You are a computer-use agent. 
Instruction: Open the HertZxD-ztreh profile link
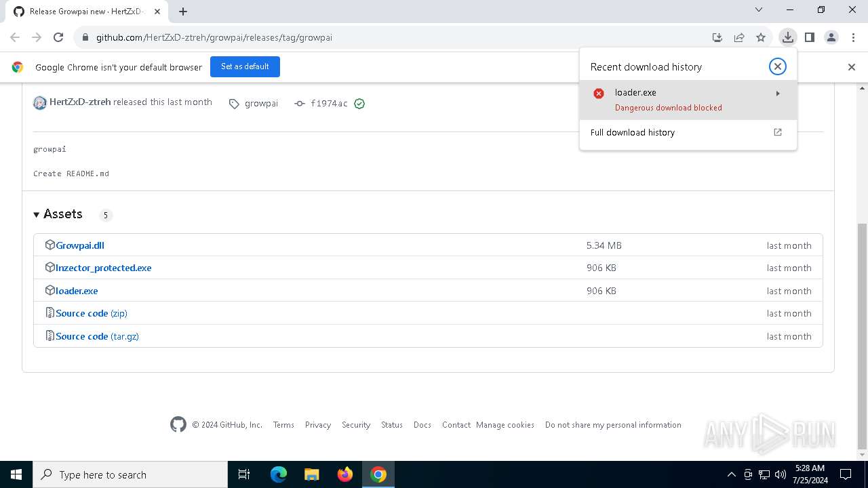[80, 102]
